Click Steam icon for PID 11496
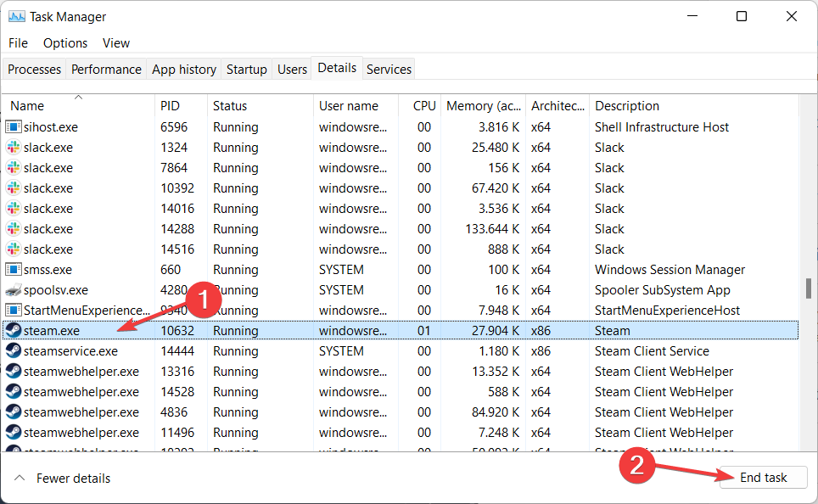Image resolution: width=818 pixels, height=504 pixels. pyautogui.click(x=14, y=432)
